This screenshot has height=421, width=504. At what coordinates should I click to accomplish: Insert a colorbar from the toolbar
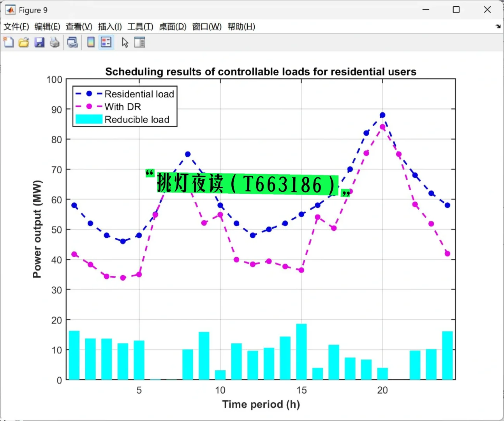[x=91, y=42]
